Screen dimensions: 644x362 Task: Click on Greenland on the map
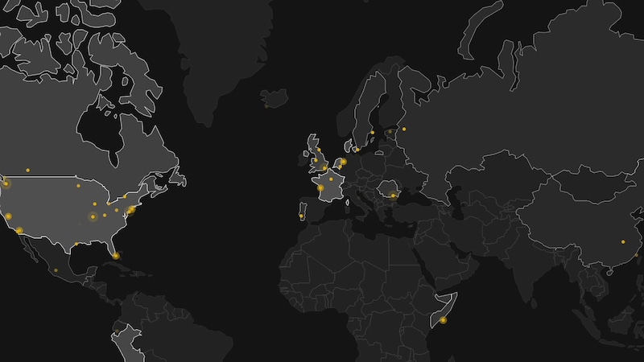pyautogui.click(x=217, y=64)
